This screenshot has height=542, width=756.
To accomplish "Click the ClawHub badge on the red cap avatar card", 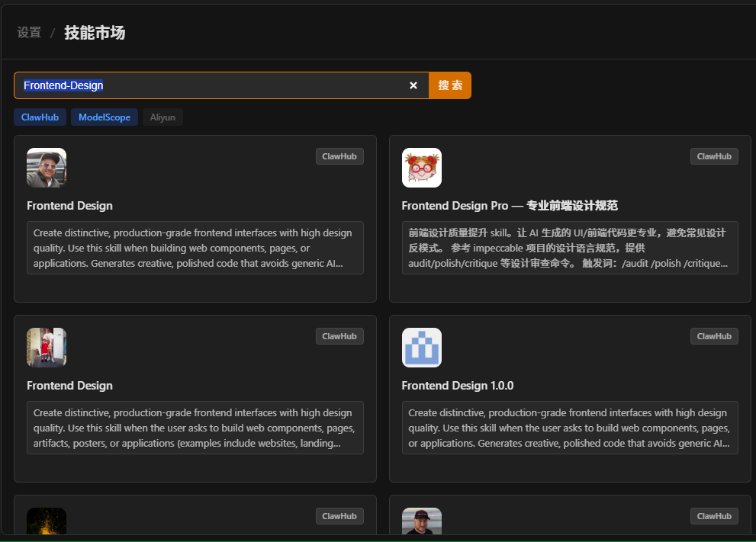I will [x=714, y=516].
